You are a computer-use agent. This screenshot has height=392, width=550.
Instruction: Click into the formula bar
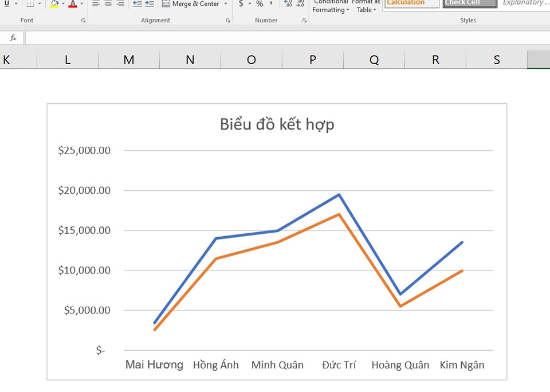point(287,38)
